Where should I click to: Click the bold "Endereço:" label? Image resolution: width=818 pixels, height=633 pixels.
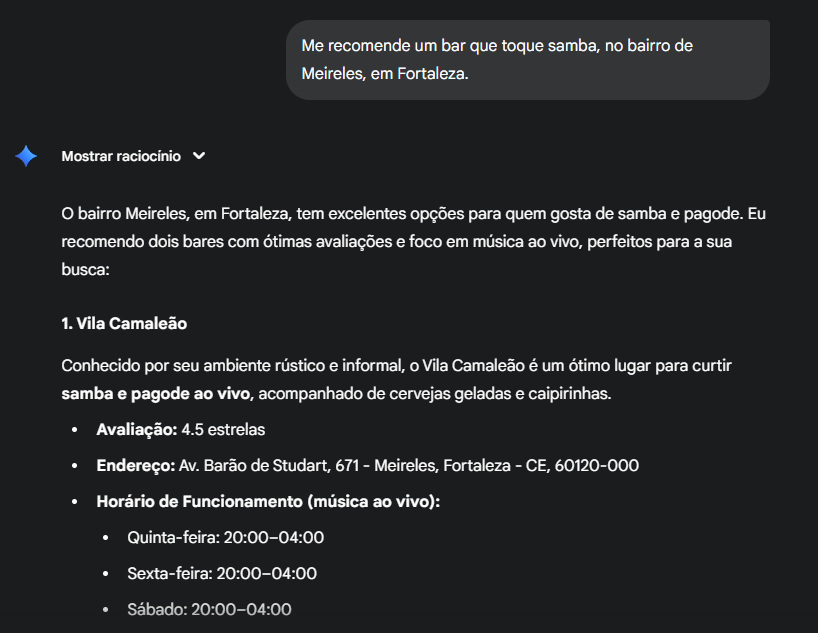tap(136, 465)
